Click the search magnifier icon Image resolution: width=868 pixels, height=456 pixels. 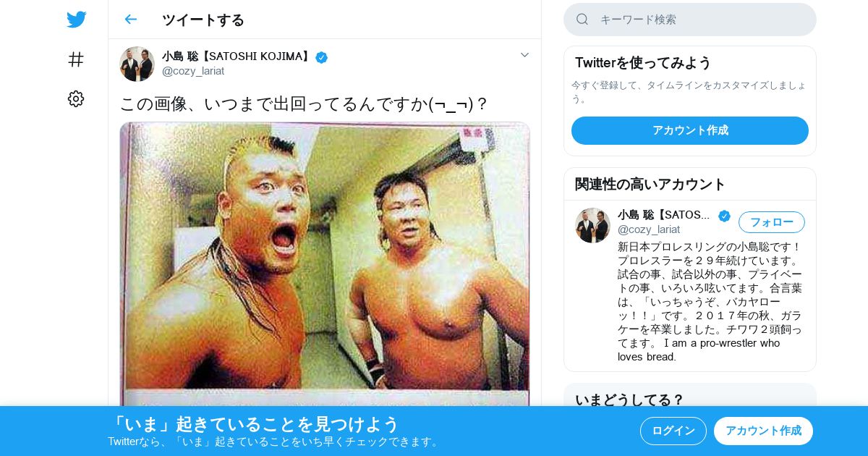[x=582, y=20]
